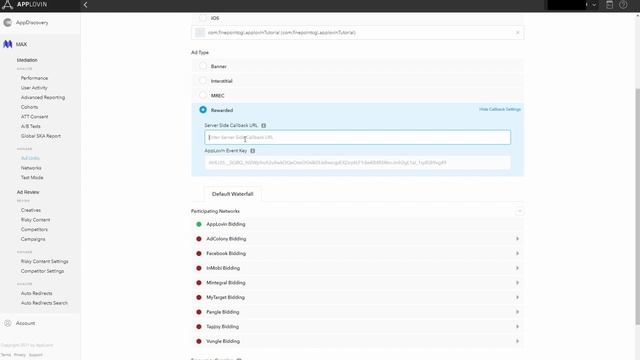Collapse sidebar with back chevron
The image size is (640, 360).
[x=85, y=5]
